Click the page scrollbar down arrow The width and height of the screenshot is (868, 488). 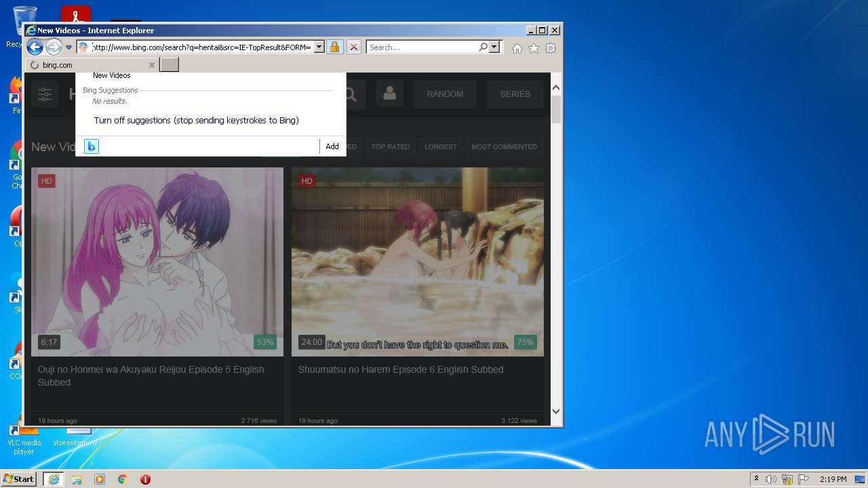556,411
